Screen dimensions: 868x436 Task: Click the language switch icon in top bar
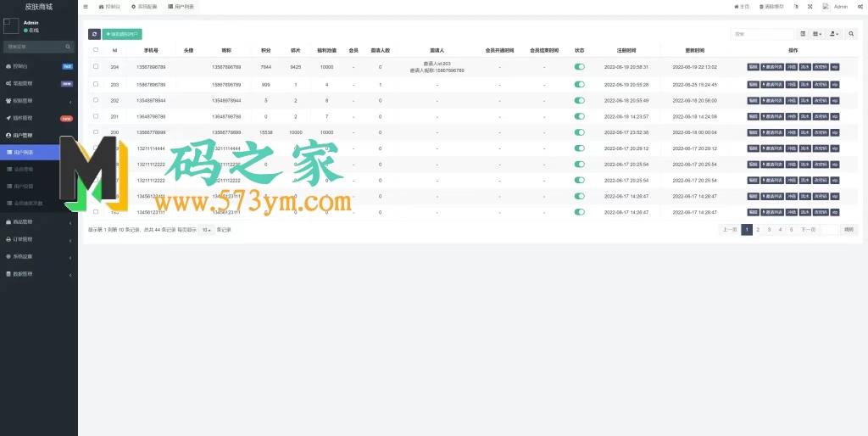(x=795, y=7)
